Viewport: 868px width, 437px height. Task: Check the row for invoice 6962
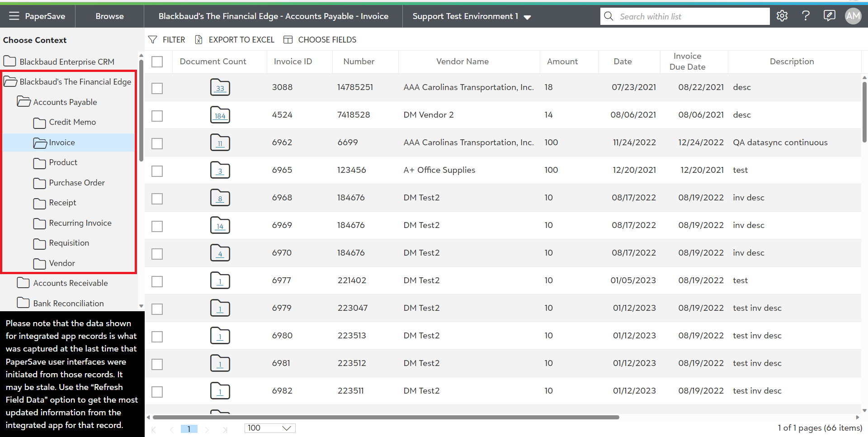[157, 143]
